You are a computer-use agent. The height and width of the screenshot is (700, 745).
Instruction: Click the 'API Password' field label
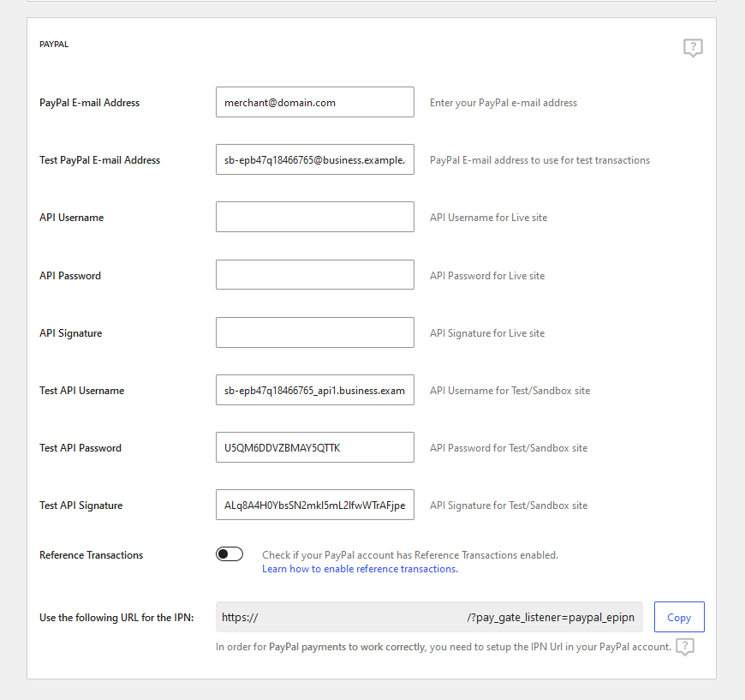pos(70,276)
